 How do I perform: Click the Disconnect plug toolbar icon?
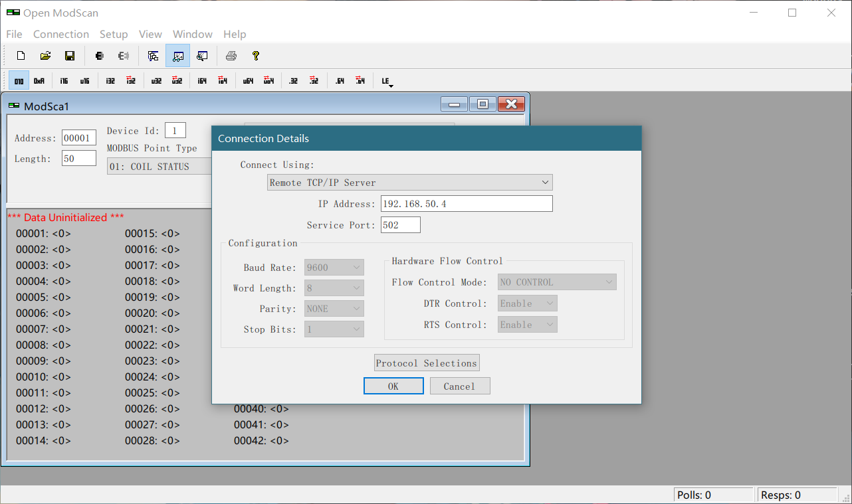[x=123, y=56]
